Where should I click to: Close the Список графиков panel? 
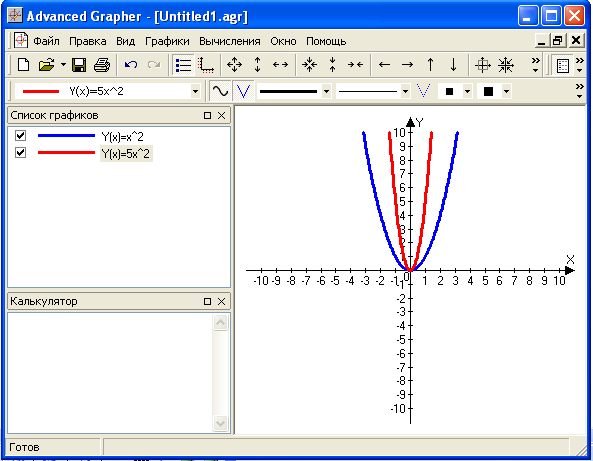pos(222,115)
